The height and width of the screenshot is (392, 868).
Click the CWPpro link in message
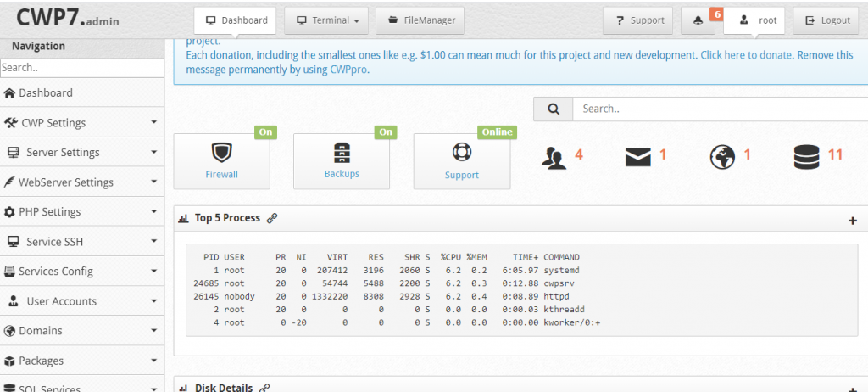click(348, 70)
